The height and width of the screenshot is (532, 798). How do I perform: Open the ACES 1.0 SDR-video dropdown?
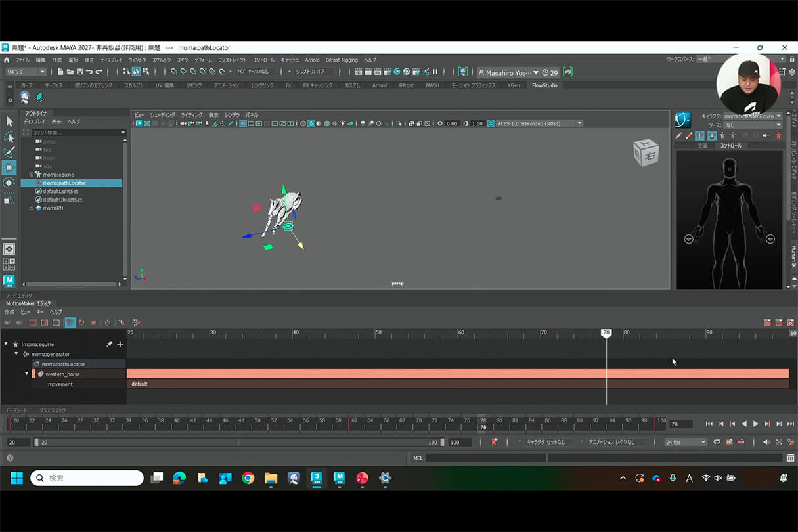click(539, 123)
